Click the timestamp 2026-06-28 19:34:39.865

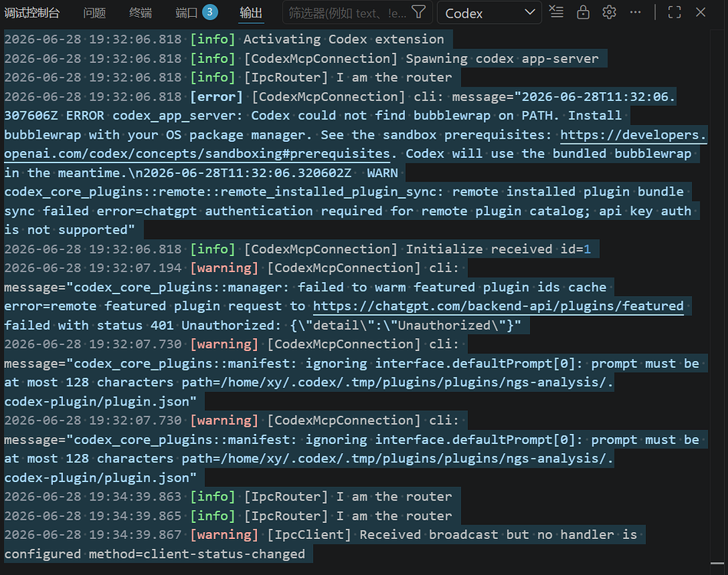click(93, 516)
